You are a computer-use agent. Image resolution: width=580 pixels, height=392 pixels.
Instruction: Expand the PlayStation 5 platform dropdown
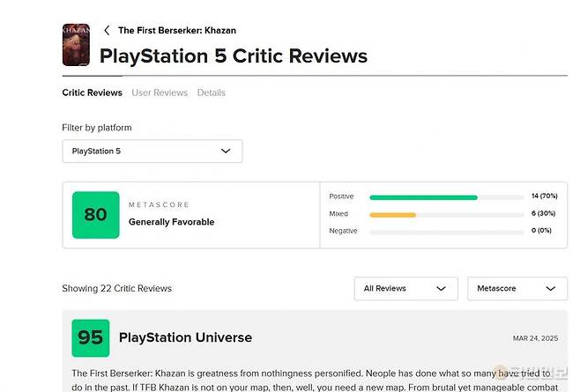152,151
